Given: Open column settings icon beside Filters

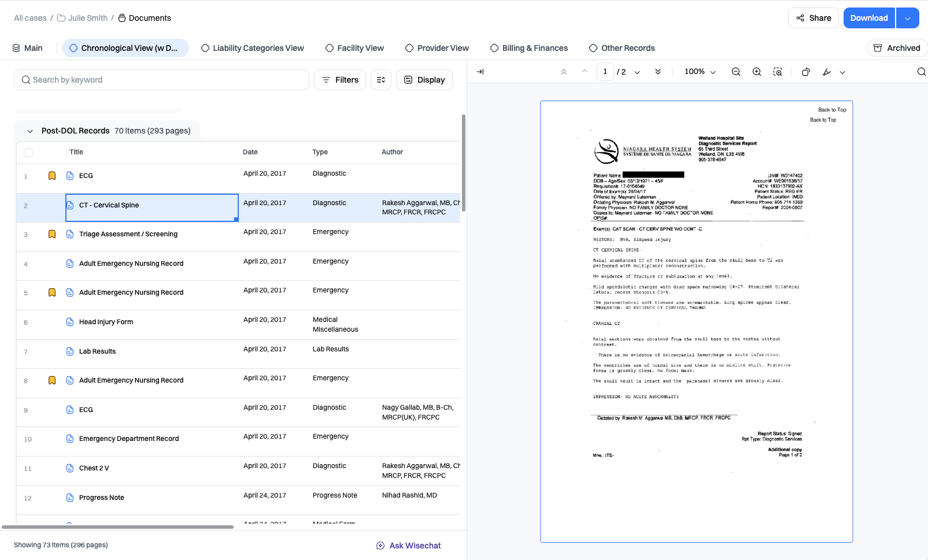Looking at the screenshot, I should [381, 80].
